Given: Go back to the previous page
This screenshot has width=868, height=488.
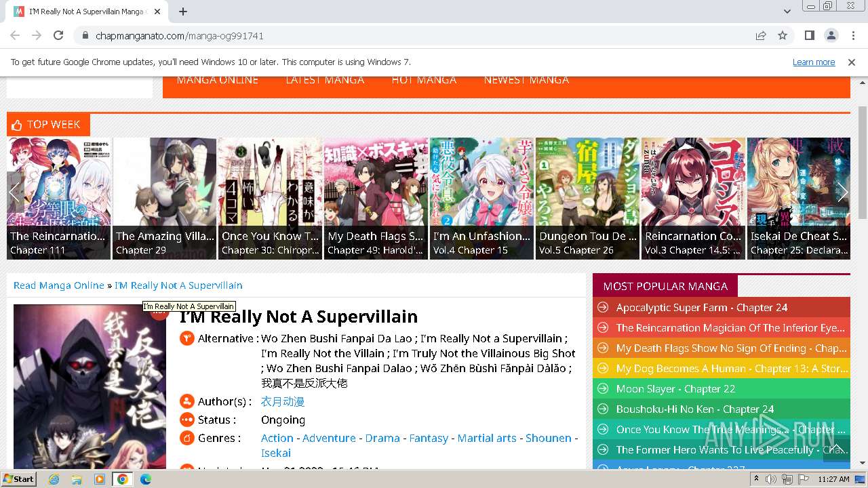Looking at the screenshot, I should (15, 35).
